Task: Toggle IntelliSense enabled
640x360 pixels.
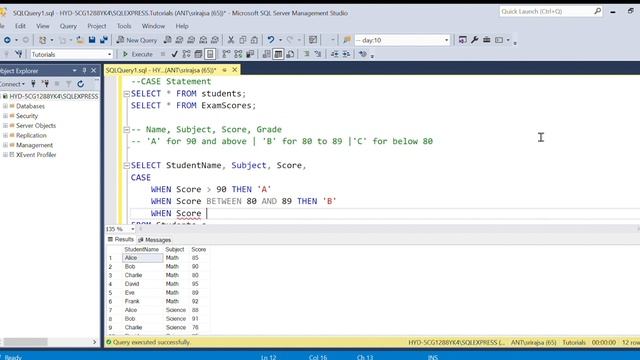Action: 210,54
